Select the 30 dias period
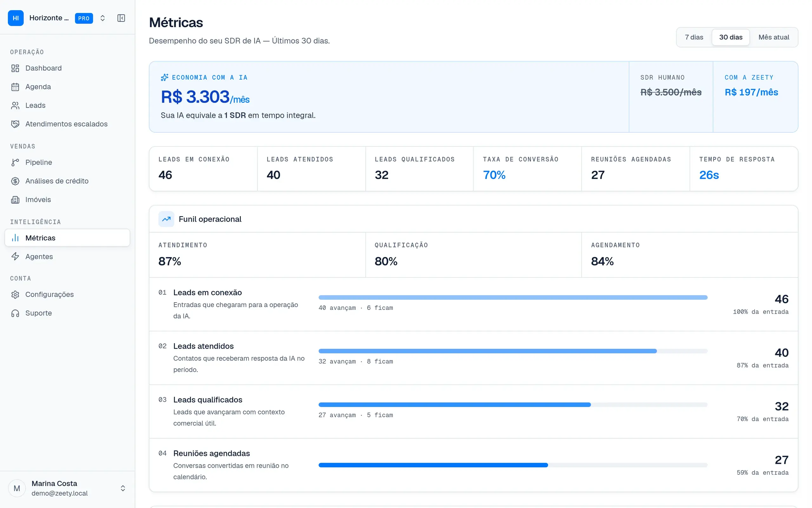This screenshot has height=508, width=812. click(x=730, y=37)
